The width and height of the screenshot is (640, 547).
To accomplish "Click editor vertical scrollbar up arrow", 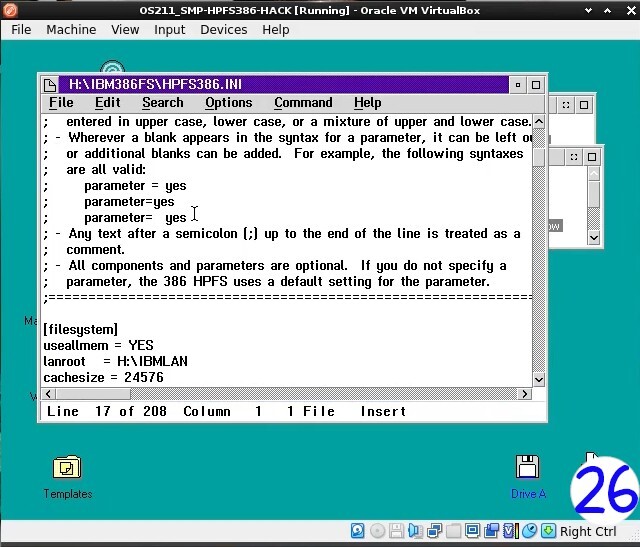I will (539, 121).
